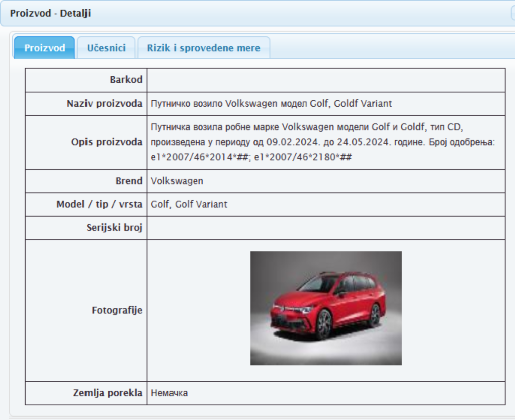Open the Rizik i sprovedene mere tab
515x420 pixels.
point(203,48)
